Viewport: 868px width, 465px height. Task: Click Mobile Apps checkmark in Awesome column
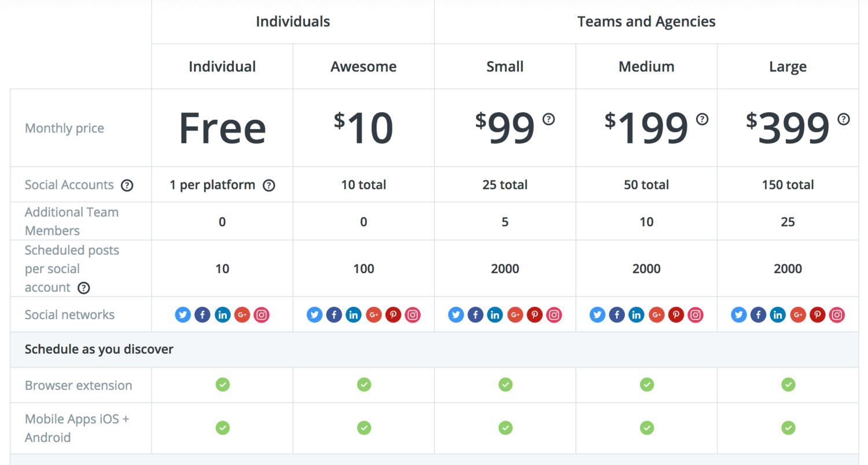click(364, 428)
